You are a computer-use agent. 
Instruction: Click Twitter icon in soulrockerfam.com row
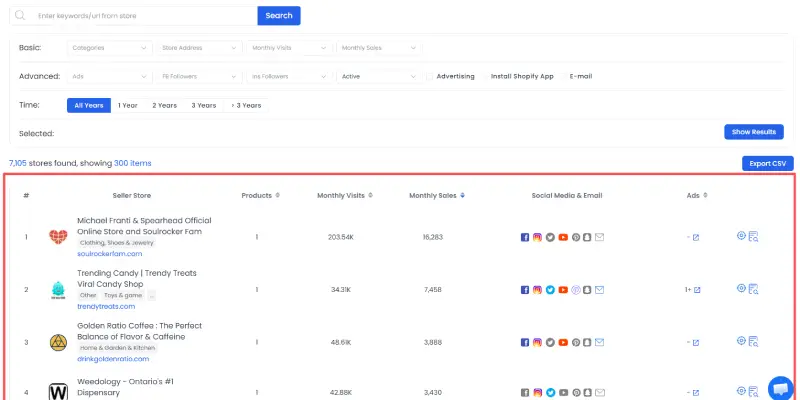click(550, 237)
